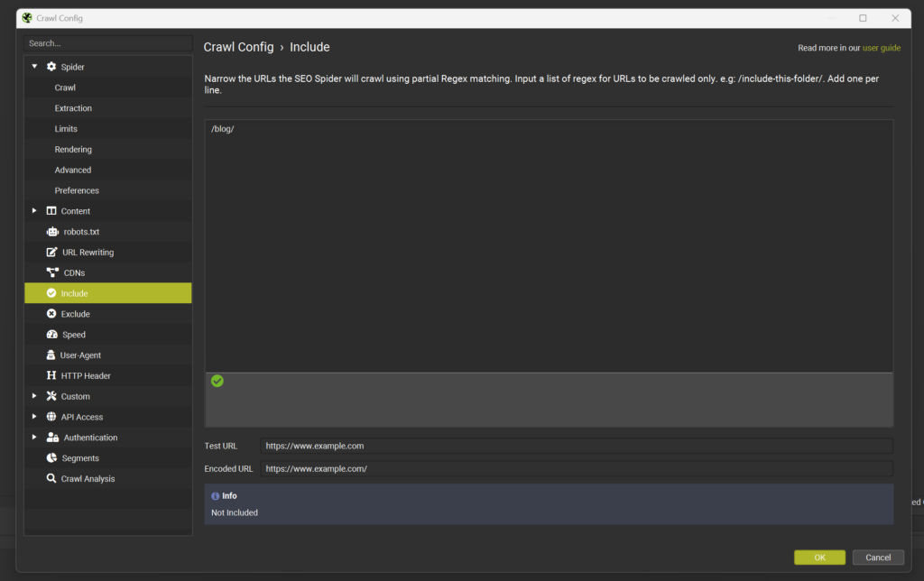Expand the Custom section
Screen dimensions: 924x581
[34, 396]
